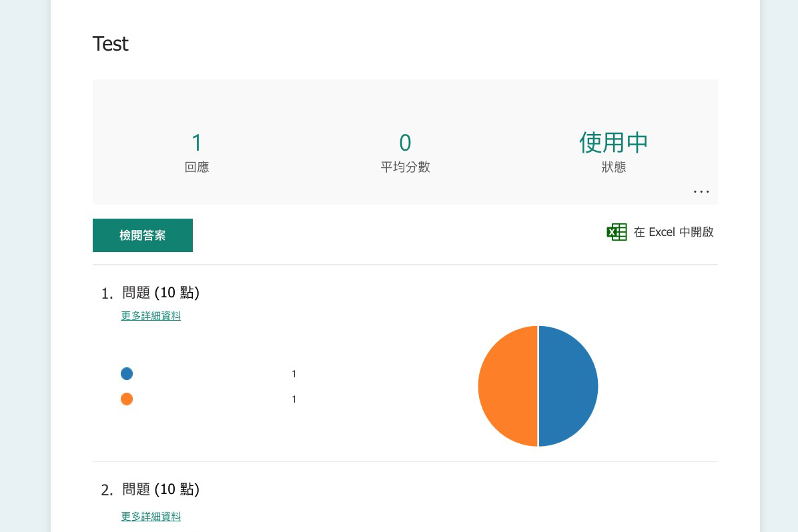The image size is (798, 532).
Task: Click the 檢閱答案 review answers button
Action: click(x=142, y=235)
